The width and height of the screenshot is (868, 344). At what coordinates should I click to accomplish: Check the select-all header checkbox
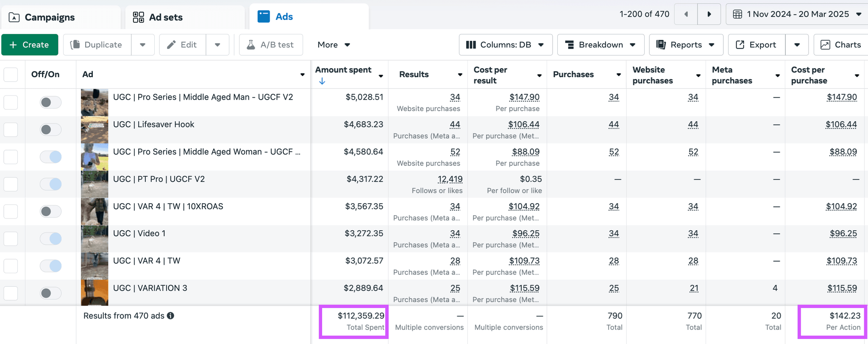click(11, 75)
